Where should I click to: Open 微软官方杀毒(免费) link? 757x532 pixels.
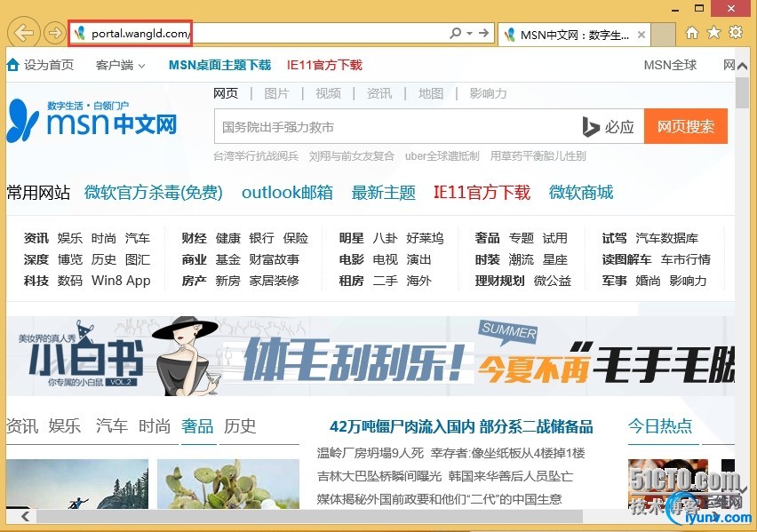(154, 193)
